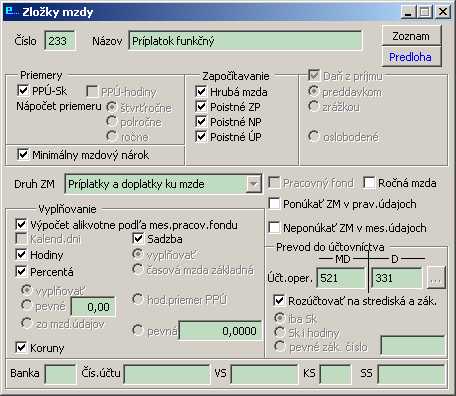456x396 pixels.
Task: Click the MD account field showing 521
Action: coord(341,278)
